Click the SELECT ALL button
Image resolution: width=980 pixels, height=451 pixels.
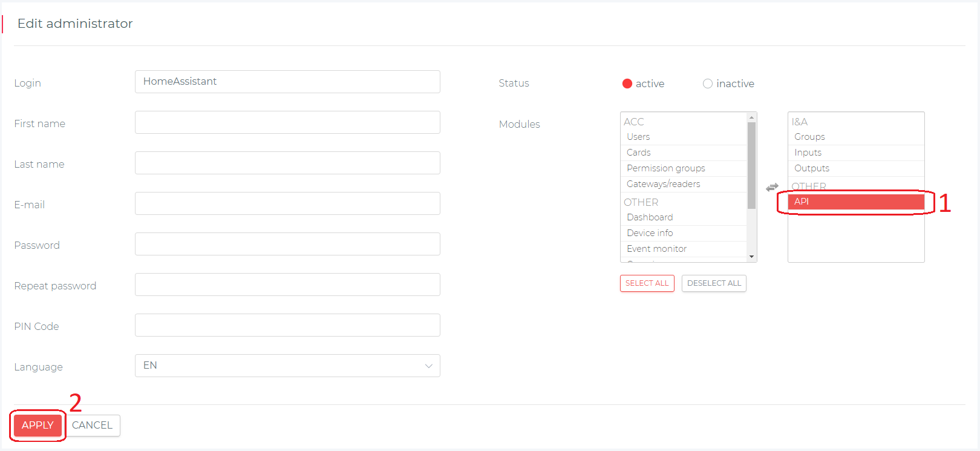point(647,283)
